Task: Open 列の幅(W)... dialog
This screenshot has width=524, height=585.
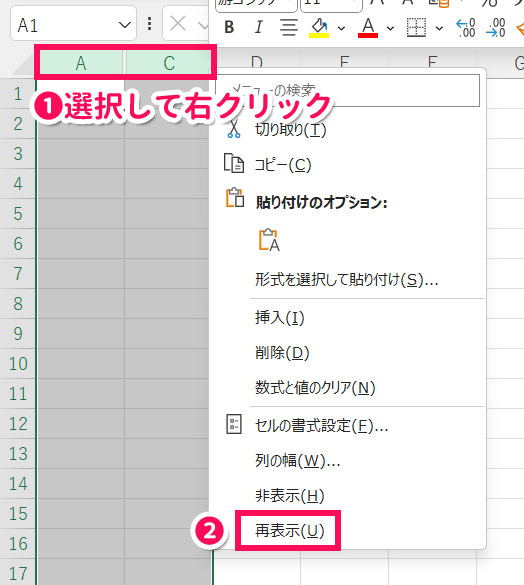Action: (298, 461)
